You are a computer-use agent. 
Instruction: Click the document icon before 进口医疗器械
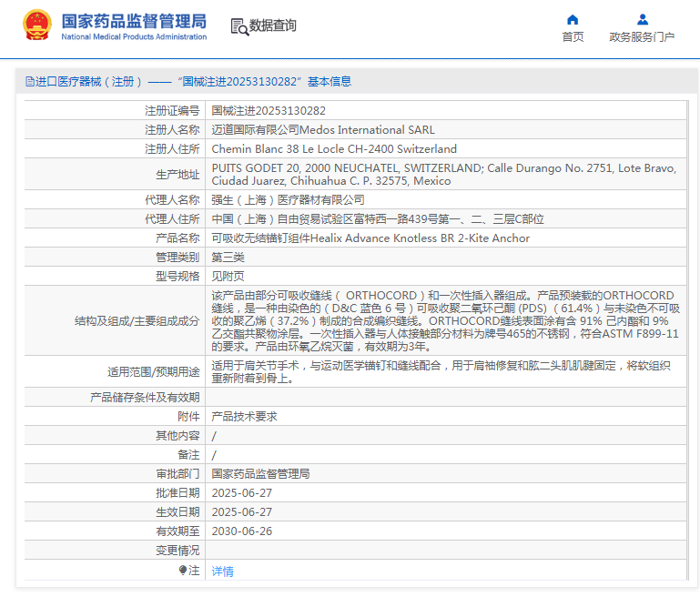coord(29,82)
